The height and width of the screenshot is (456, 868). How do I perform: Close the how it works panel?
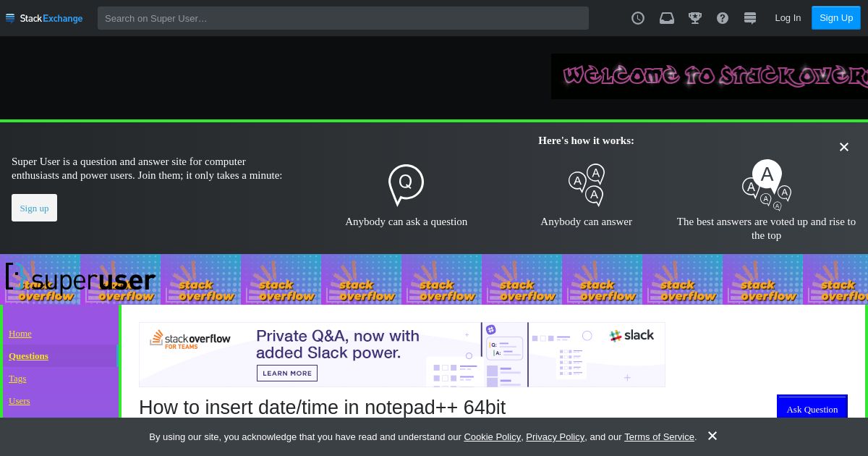843,147
